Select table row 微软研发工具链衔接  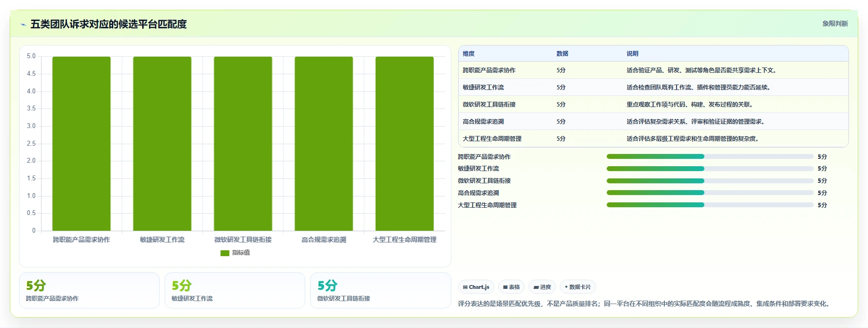[654, 105]
